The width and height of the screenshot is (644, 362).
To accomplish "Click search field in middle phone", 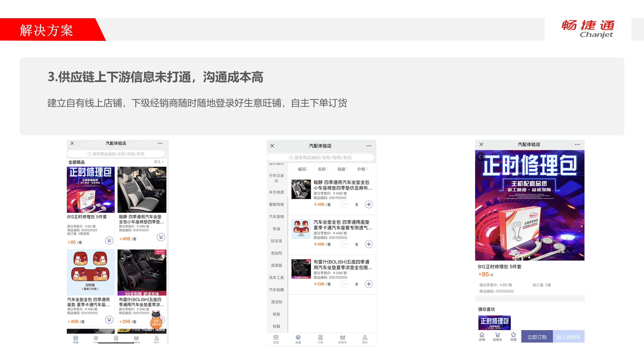I will pos(320,157).
